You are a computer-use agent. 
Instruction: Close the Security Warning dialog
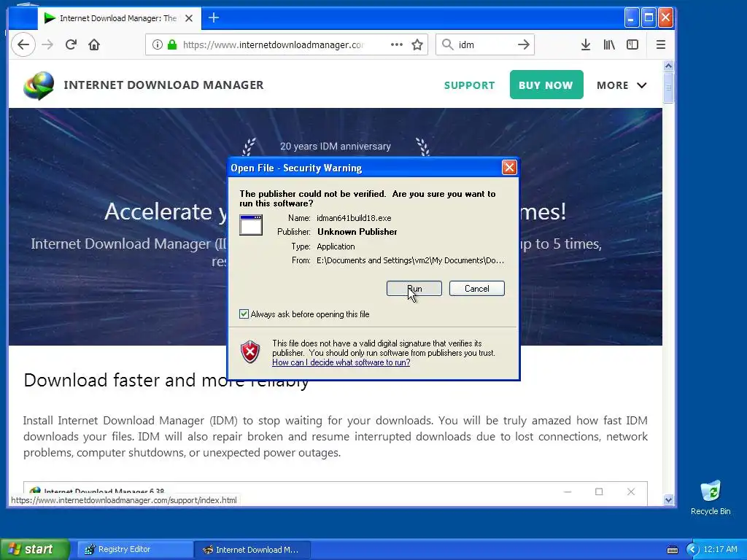pos(509,168)
